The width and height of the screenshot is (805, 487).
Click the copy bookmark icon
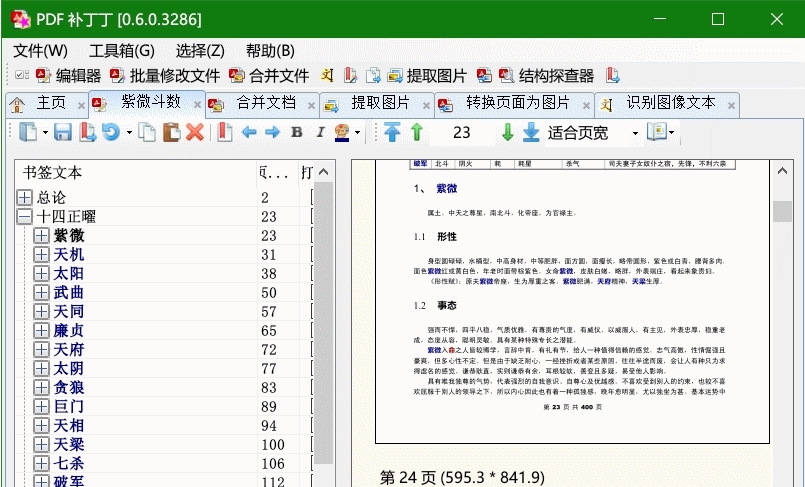pyautogui.click(x=147, y=132)
